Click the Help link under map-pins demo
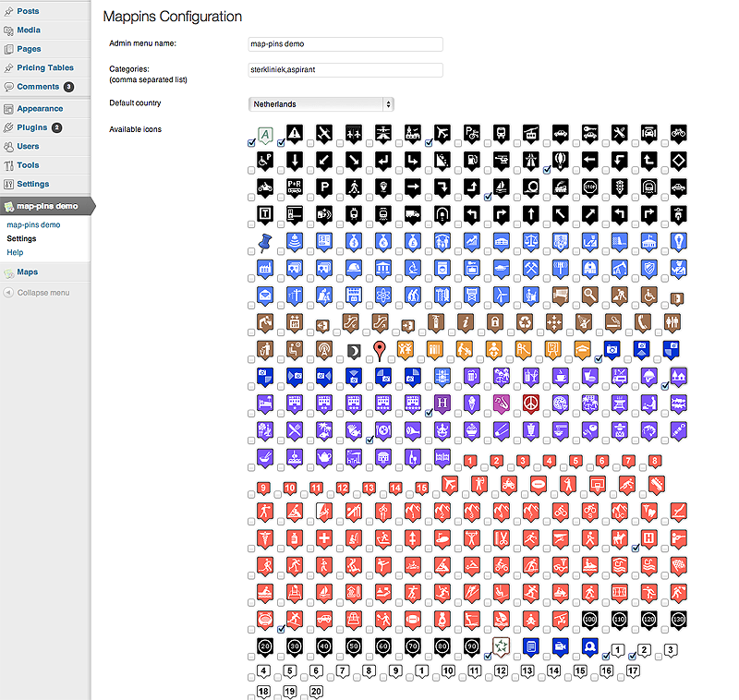The width and height of the screenshot is (739, 700). [15, 252]
